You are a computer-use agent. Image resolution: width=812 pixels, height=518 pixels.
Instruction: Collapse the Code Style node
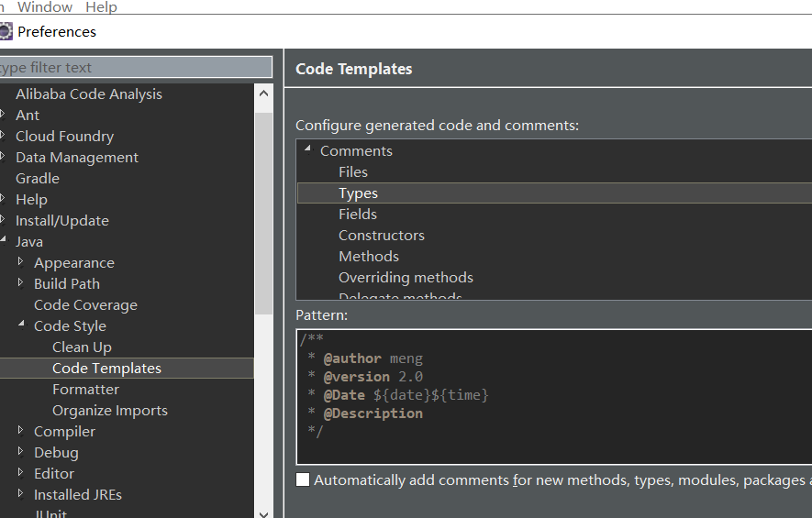tap(21, 325)
